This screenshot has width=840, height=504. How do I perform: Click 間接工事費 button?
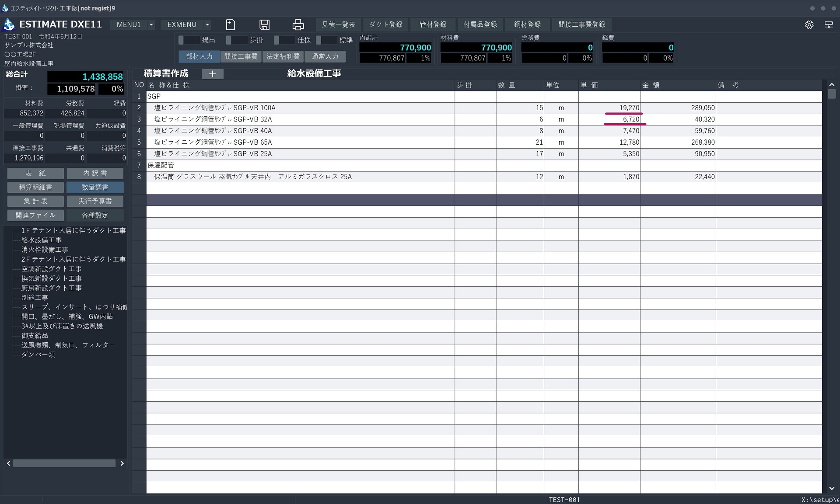click(x=241, y=56)
